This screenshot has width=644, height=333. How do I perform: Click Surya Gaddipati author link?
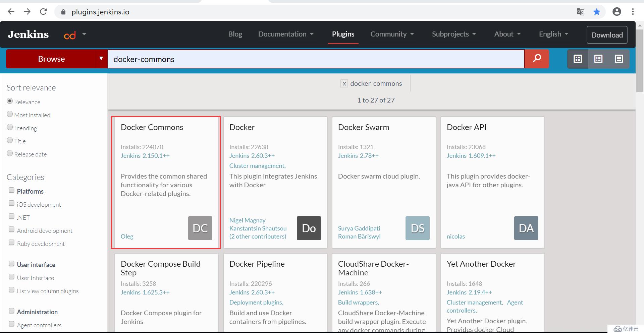pos(359,228)
